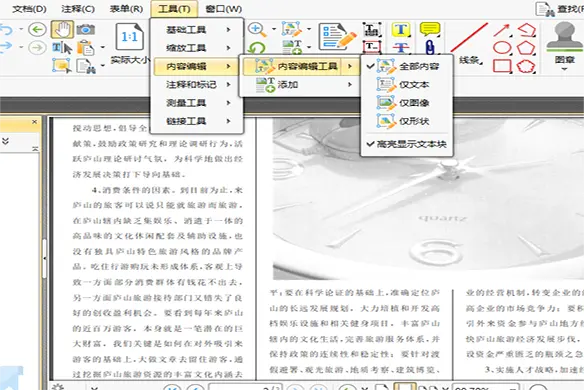Viewport: 584px width, 390px height.
Task: Open the 工具(T) menu
Action: coord(174,9)
